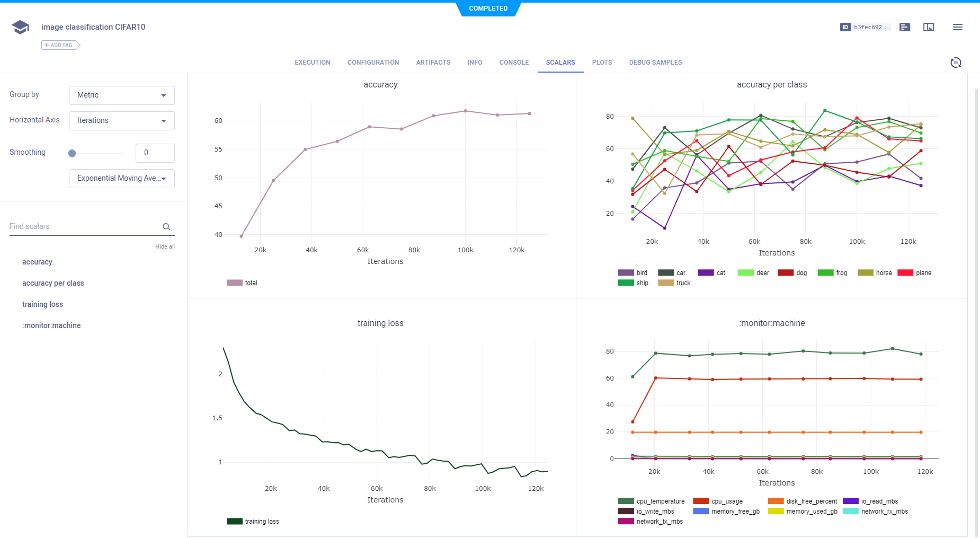Click the experiment graduation cap icon
The image size is (980, 538).
pos(20,27)
